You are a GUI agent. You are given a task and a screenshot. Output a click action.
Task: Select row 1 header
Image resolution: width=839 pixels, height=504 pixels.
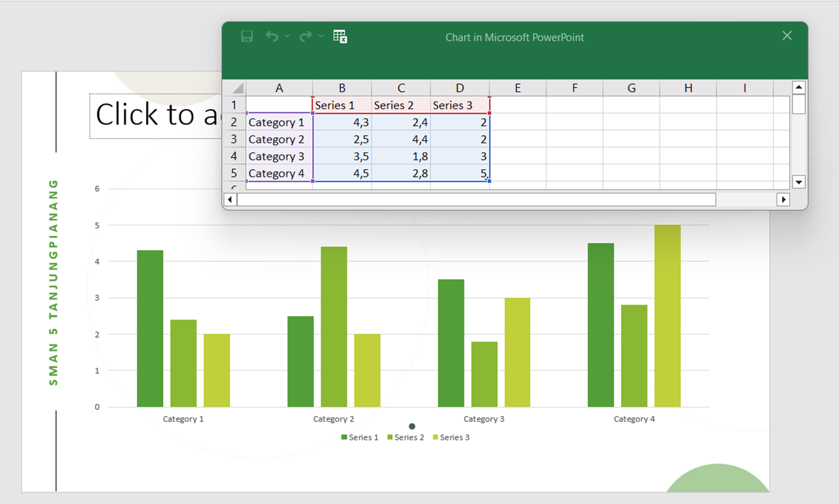pos(234,105)
